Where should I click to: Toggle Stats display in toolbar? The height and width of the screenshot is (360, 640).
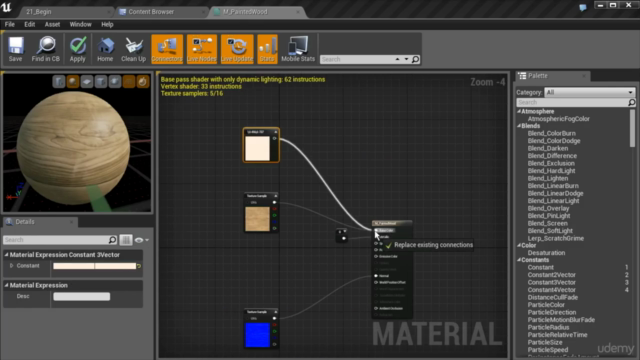click(x=267, y=49)
